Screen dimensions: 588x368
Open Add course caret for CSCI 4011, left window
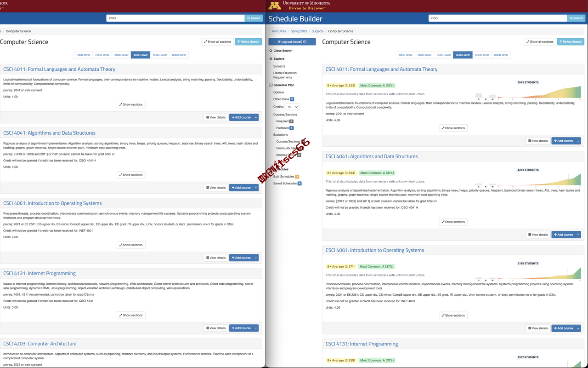click(x=256, y=117)
